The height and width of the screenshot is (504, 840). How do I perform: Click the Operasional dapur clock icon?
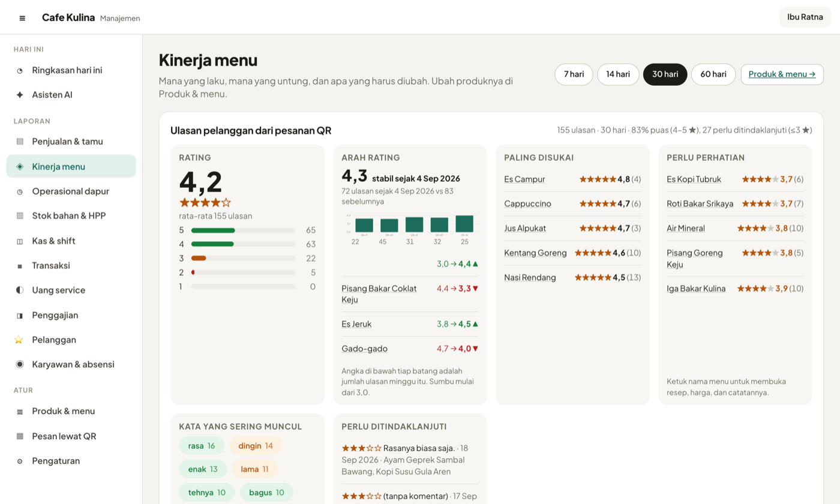click(20, 191)
